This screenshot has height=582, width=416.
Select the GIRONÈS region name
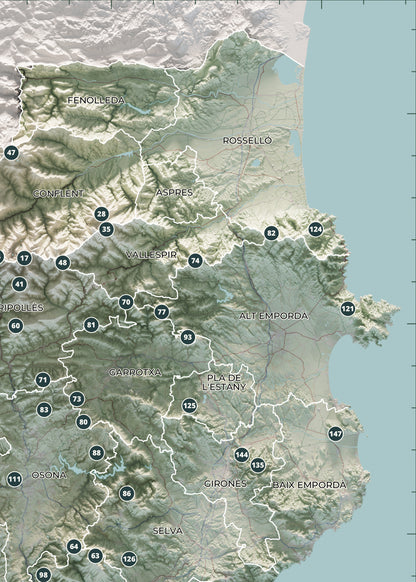point(225,484)
